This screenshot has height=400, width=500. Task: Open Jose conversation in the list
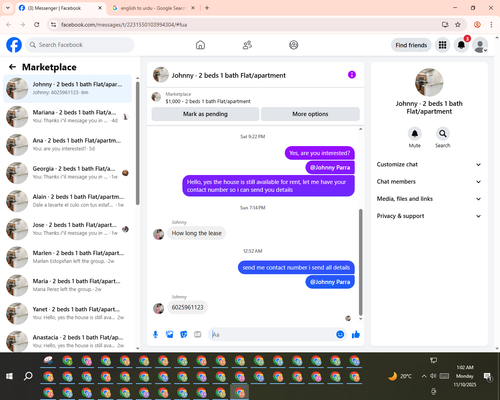pos(68,229)
